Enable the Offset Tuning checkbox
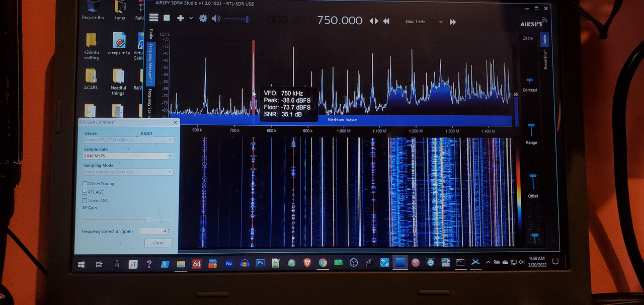 [x=85, y=184]
